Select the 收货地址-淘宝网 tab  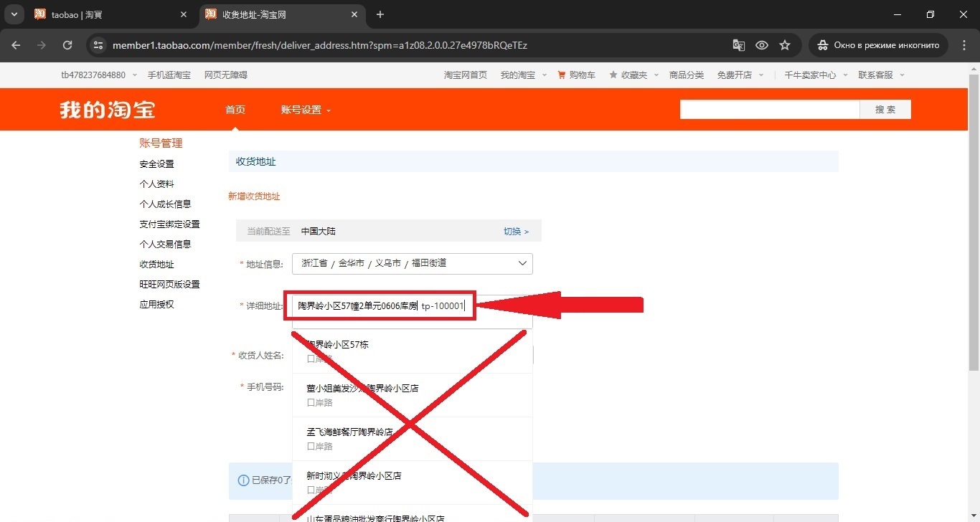pos(282,14)
